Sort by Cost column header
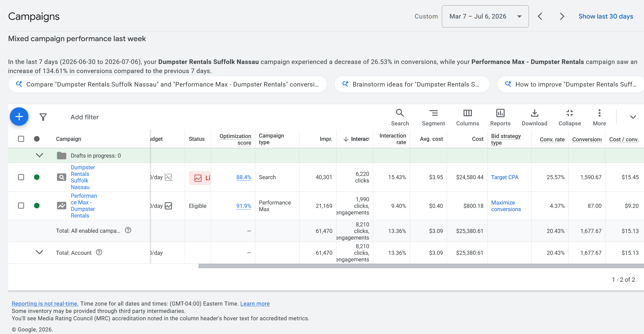 [478, 139]
